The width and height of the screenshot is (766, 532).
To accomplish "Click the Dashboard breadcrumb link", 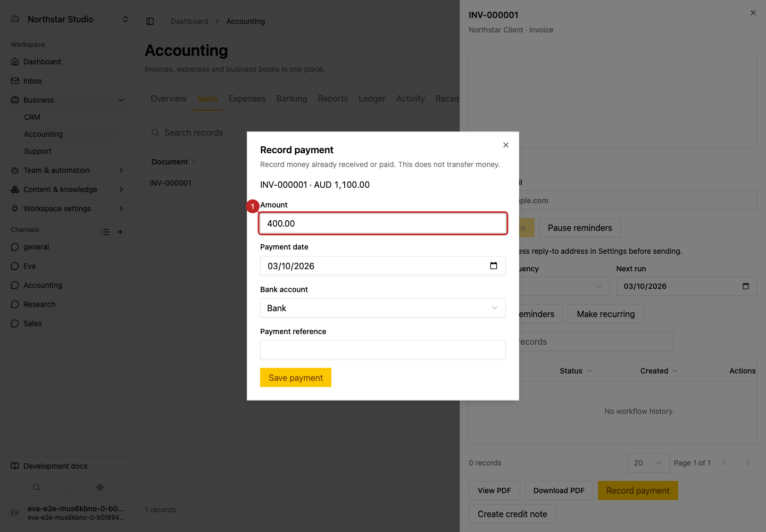I will tap(189, 21).
